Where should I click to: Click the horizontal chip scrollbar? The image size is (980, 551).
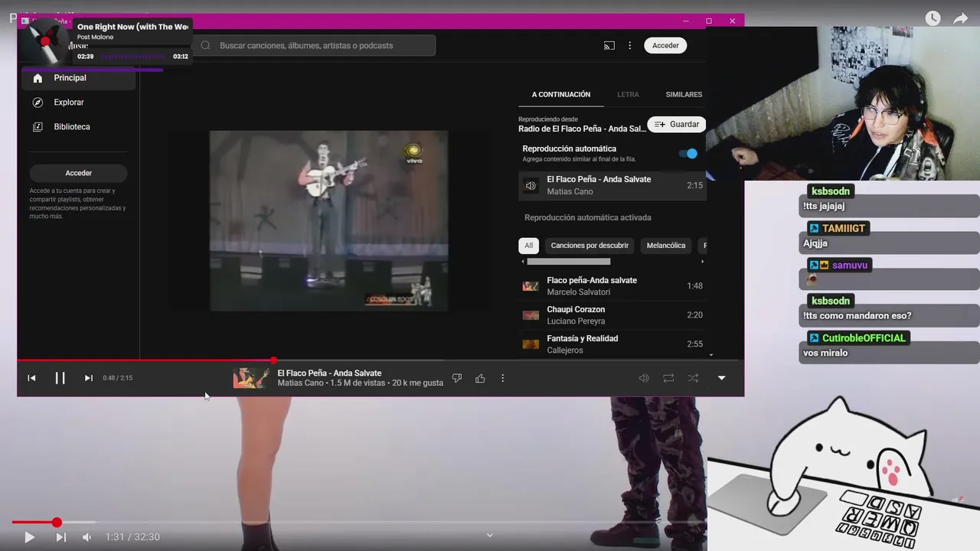[x=569, y=262]
